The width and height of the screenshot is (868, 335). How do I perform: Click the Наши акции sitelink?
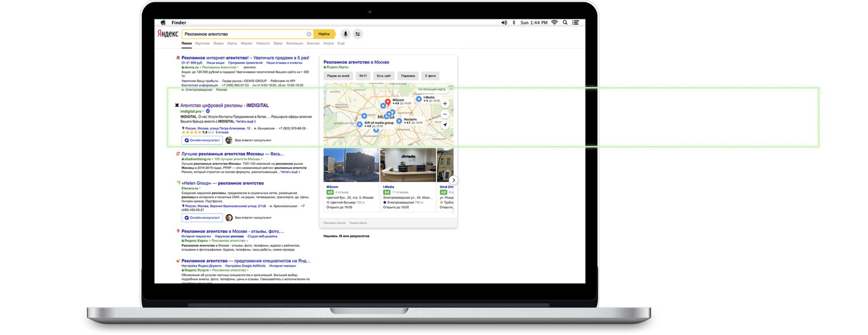(x=215, y=62)
